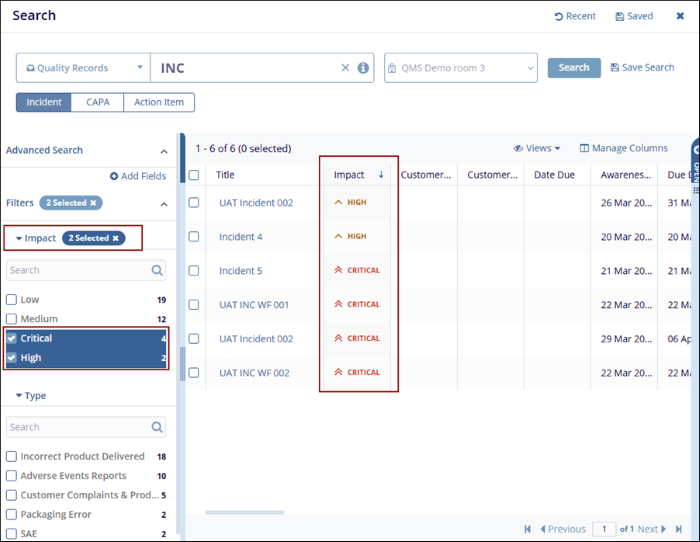Remove the Filters 2 Selected chip
Viewport: 700px width, 542px height.
(93, 203)
